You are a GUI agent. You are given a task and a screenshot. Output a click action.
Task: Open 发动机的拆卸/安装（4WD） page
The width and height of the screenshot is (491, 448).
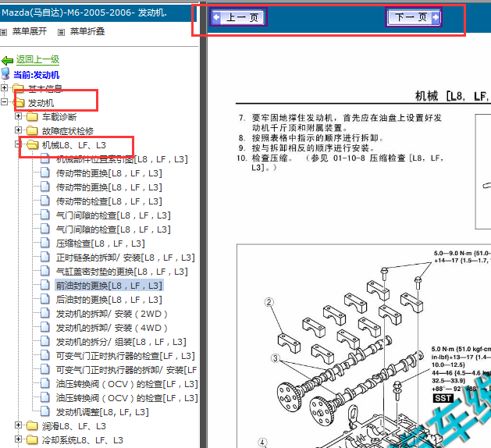[112, 328]
